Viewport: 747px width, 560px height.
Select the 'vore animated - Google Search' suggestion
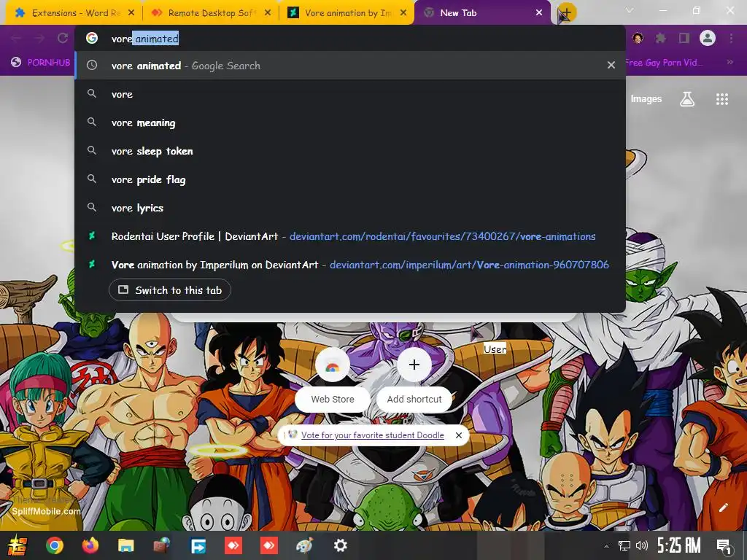[349, 66]
